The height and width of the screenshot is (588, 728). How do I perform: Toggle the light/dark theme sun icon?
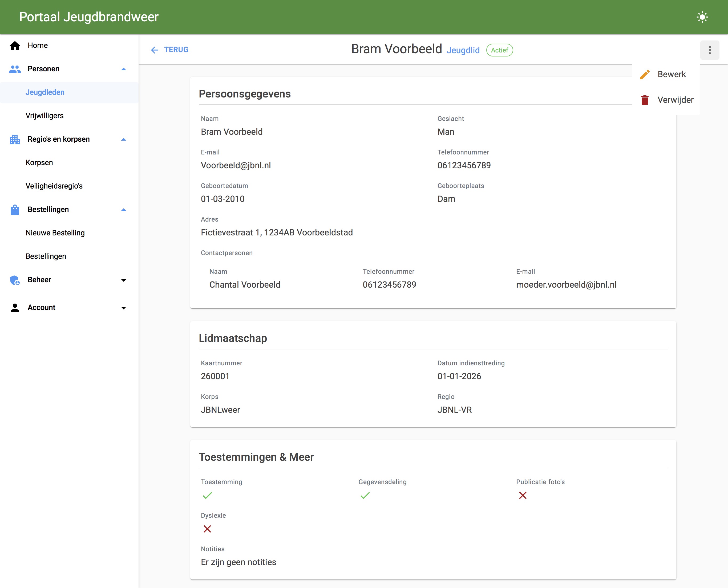pos(702,17)
